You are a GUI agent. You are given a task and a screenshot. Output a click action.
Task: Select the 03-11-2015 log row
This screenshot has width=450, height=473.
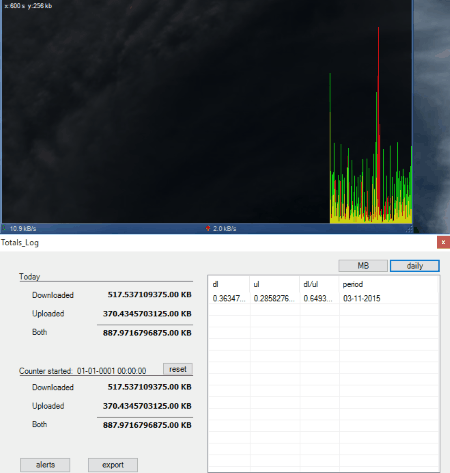[x=323, y=298]
